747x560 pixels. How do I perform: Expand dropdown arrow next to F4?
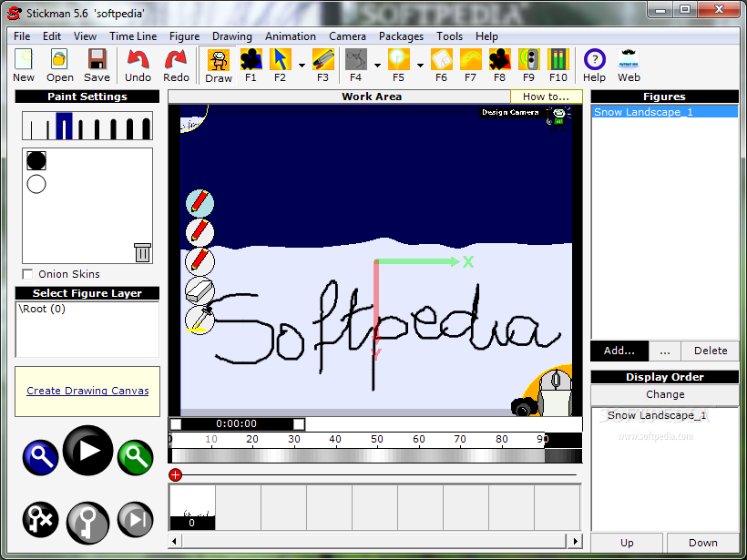coord(377,66)
